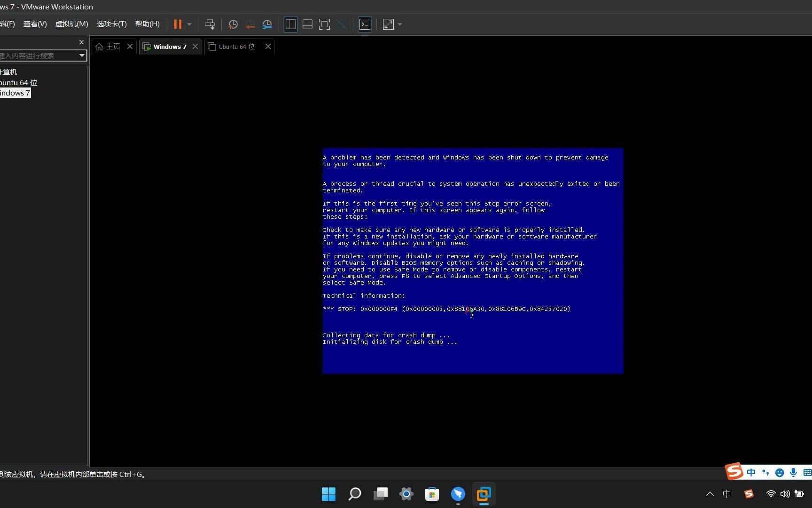Send Ctrl+Alt+Del to the virtual machine
This screenshot has width=812, height=508.
click(210, 24)
